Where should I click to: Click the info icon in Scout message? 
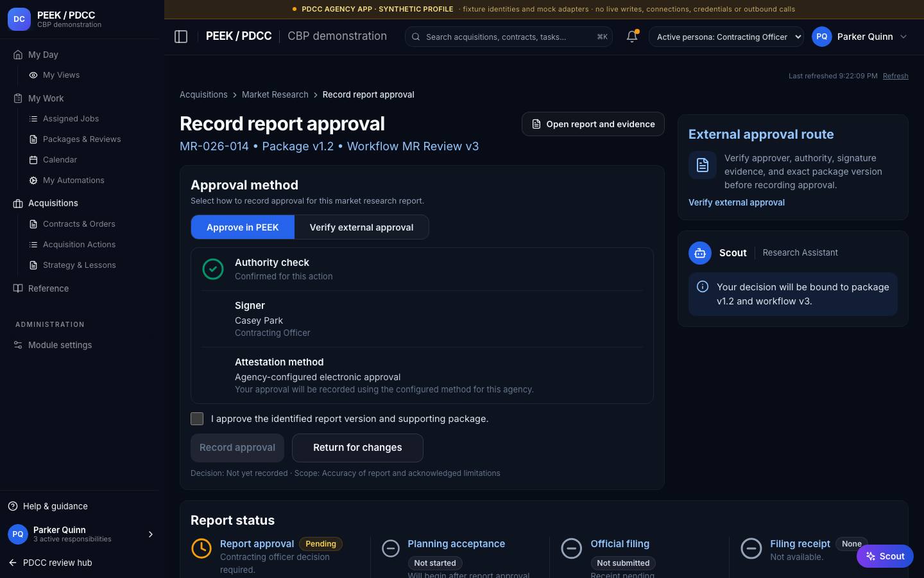[703, 287]
